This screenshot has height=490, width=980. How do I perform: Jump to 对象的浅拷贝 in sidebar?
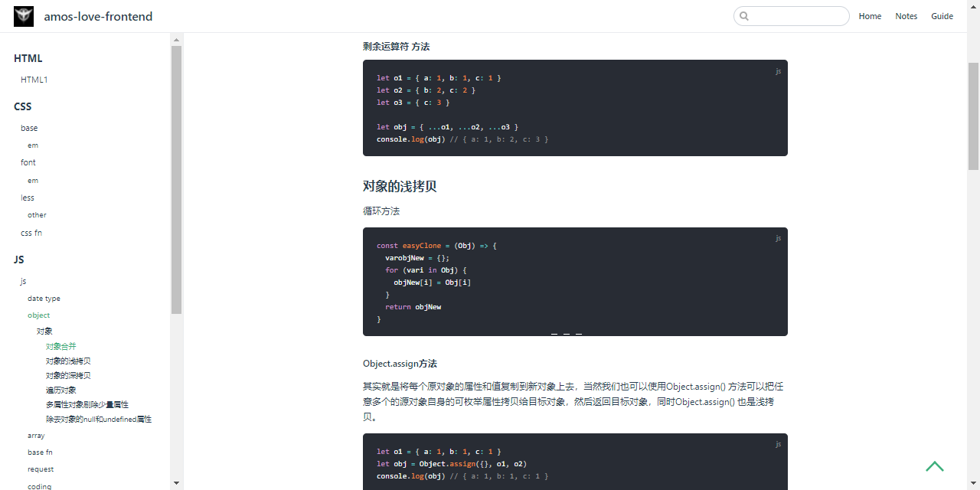(x=68, y=361)
